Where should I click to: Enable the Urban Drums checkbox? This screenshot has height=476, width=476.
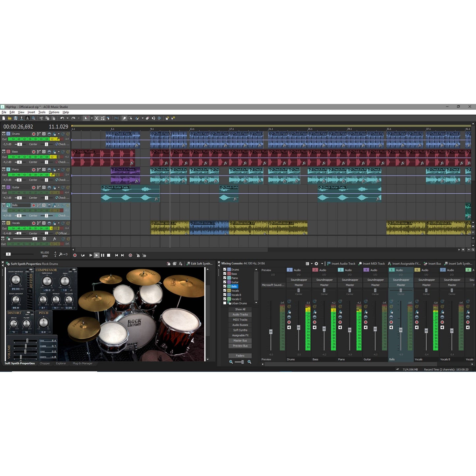point(225,303)
